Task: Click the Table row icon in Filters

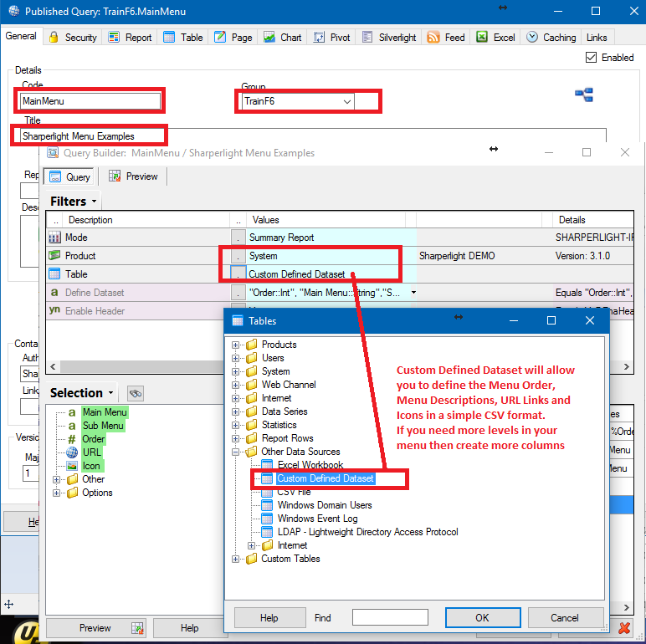Action: [x=54, y=273]
